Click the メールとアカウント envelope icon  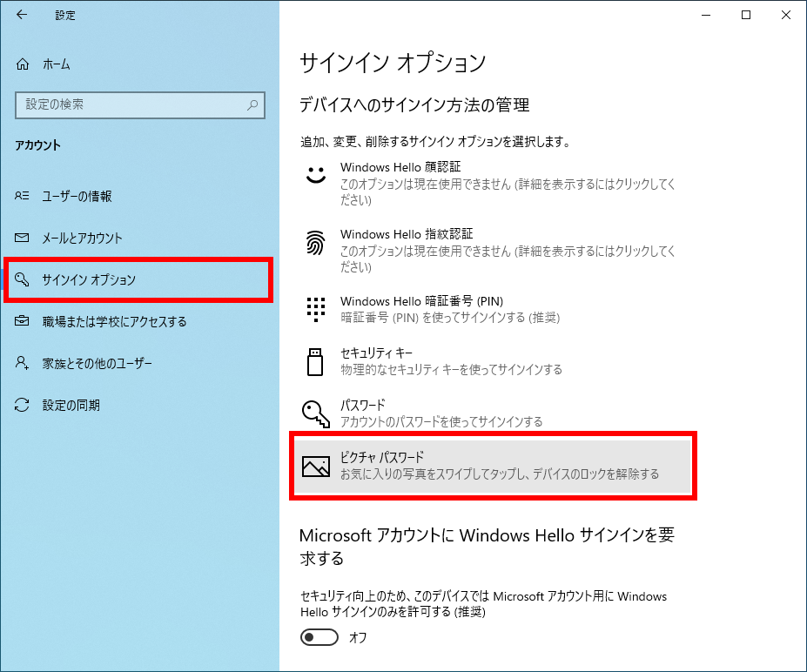(22, 238)
